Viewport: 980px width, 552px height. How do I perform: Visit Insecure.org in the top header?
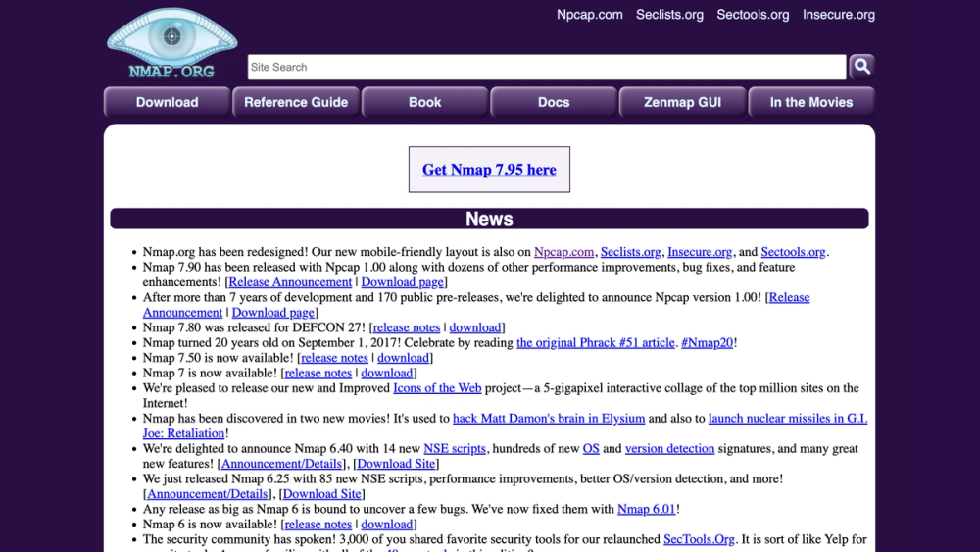coord(839,15)
